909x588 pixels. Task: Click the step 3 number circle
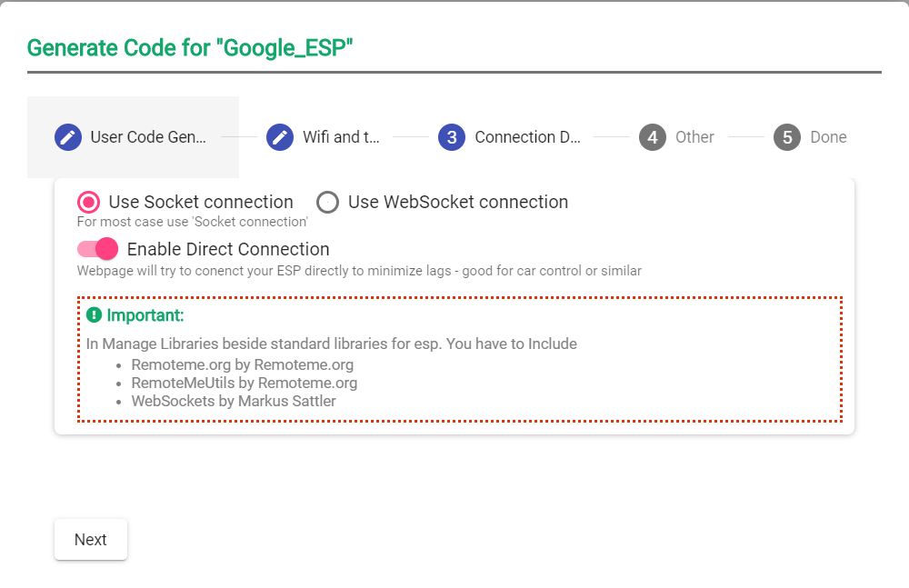click(452, 137)
